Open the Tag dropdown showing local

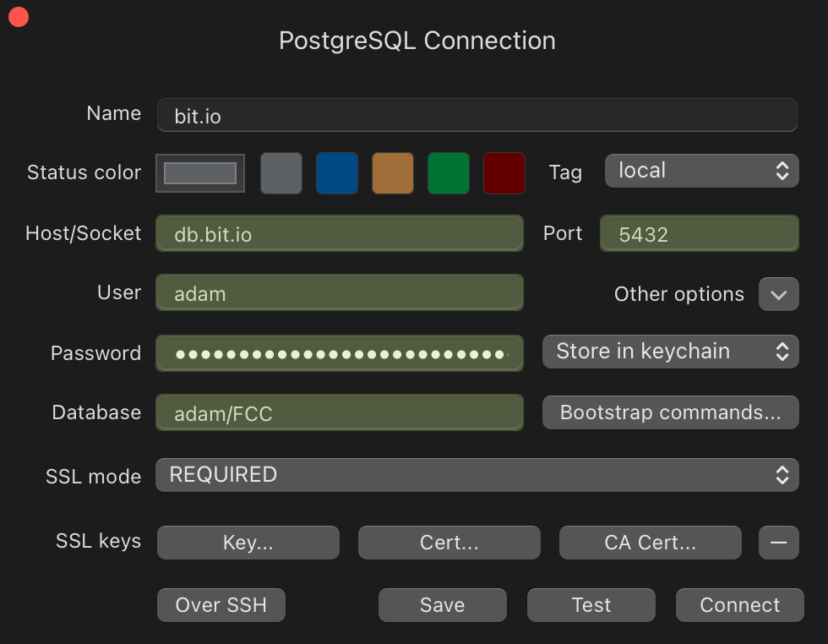702,171
